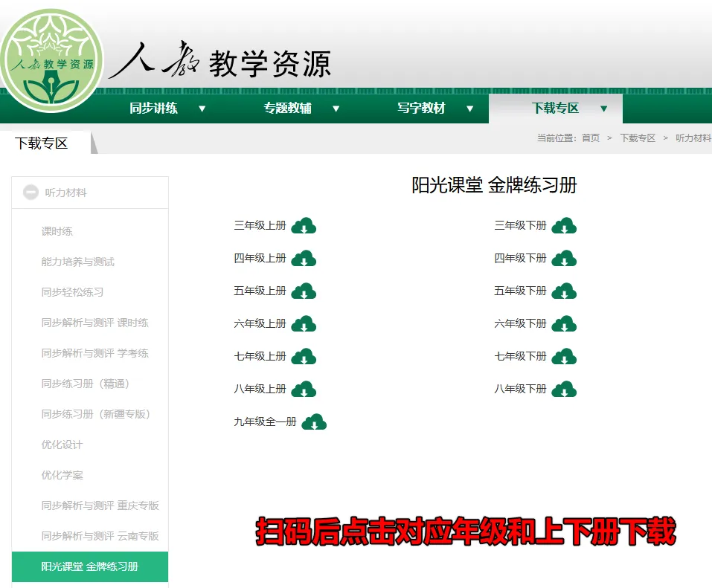The height and width of the screenshot is (588, 712).
Task: Click the 九年级全一册 label
Action: click(265, 421)
